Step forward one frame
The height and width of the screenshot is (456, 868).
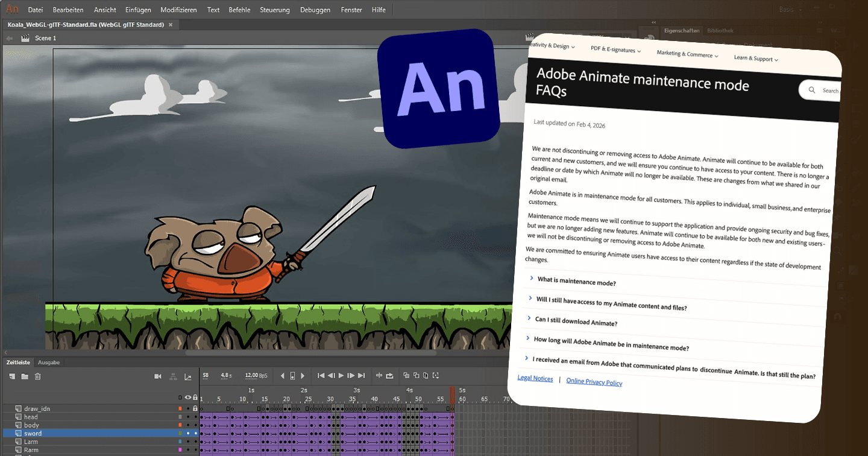[x=351, y=376]
